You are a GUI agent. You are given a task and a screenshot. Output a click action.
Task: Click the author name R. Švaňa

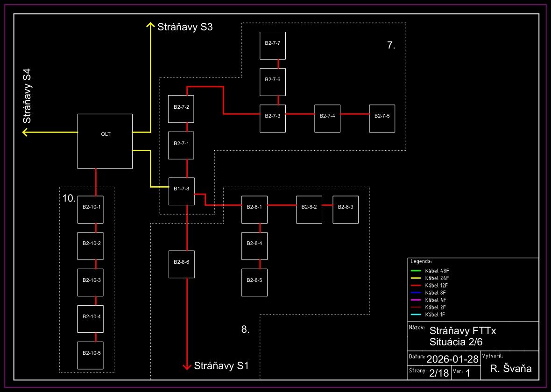[510, 369]
